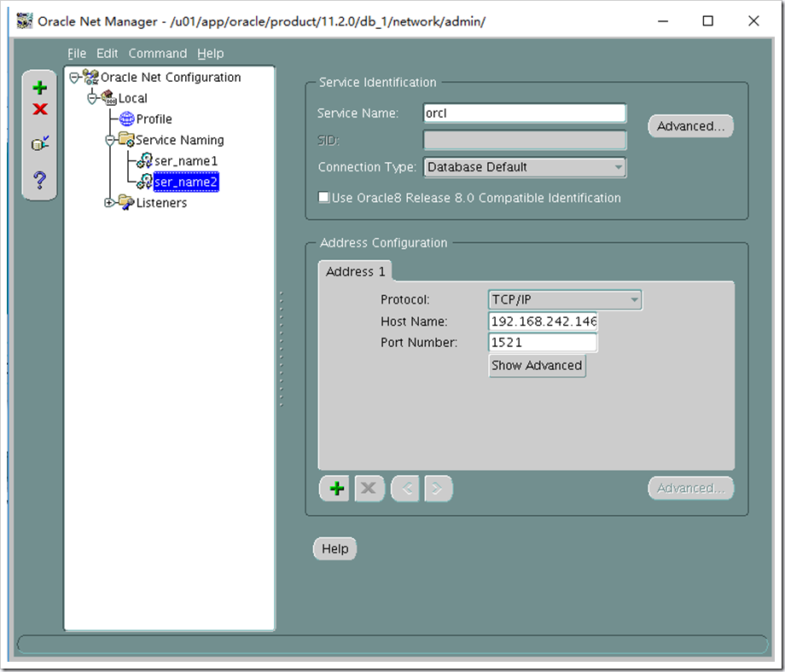Select Local label in the tree
The width and height of the screenshot is (785, 672).
(x=132, y=98)
